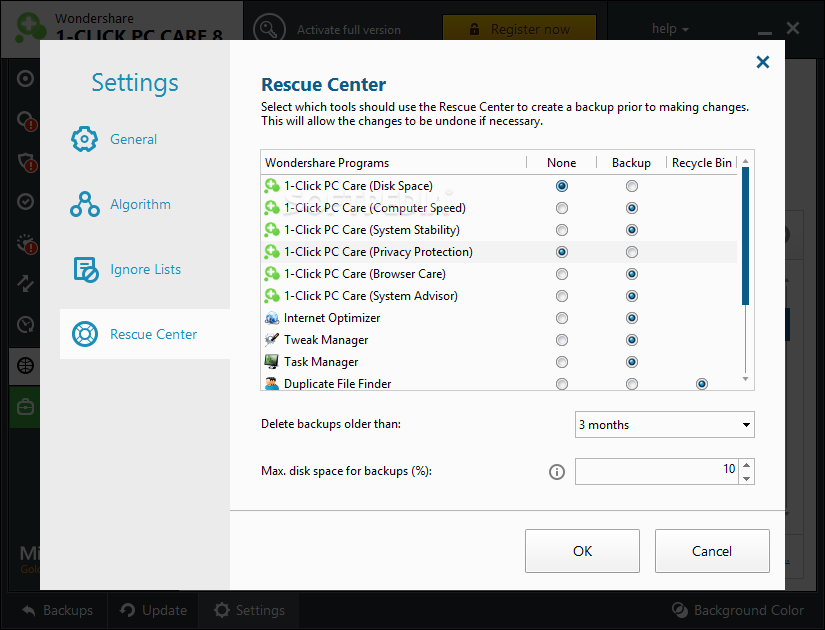Click the programs list scrollbar thumb

(745, 236)
